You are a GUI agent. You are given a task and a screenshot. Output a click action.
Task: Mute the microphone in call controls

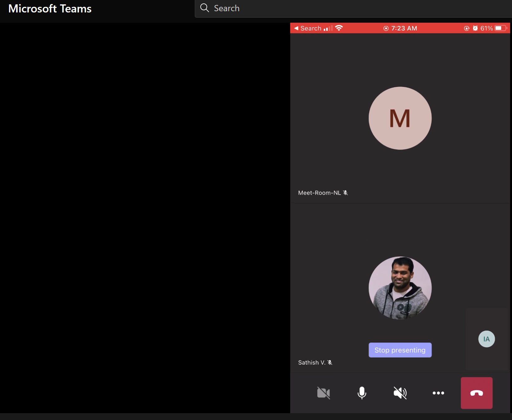point(362,393)
